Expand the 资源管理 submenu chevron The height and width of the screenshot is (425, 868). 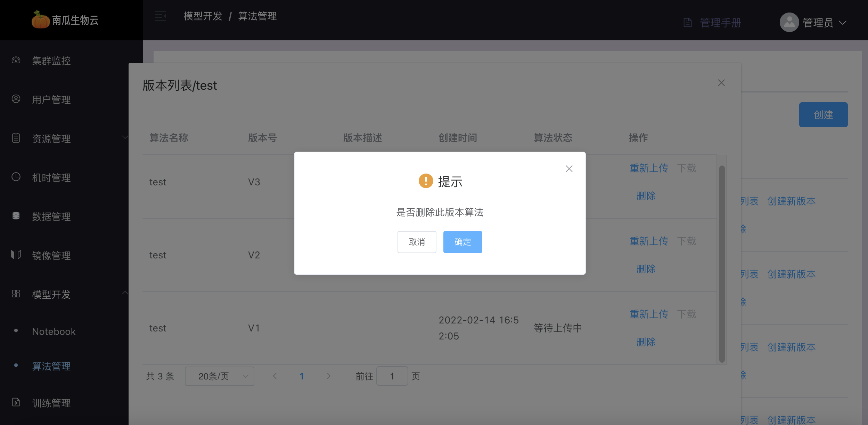[125, 138]
